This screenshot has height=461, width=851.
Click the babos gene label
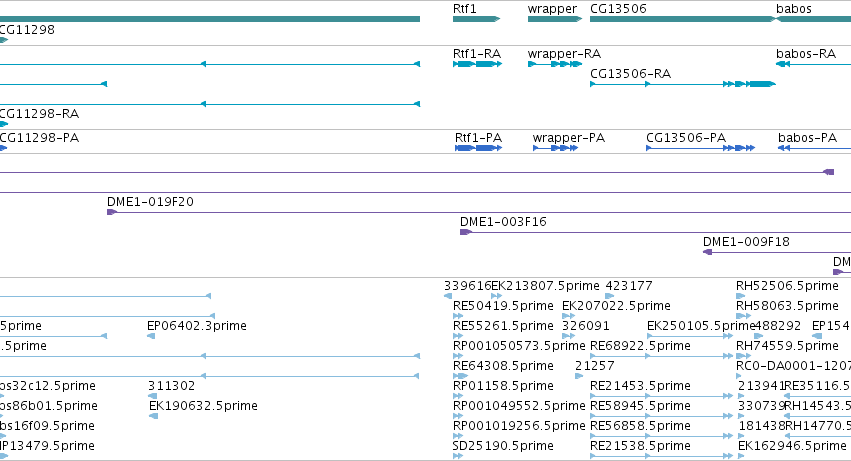(x=794, y=9)
